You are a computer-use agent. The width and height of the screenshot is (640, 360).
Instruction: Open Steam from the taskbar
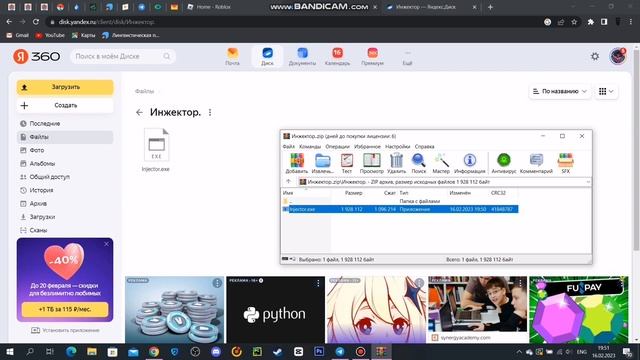pyautogui.click(x=278, y=352)
